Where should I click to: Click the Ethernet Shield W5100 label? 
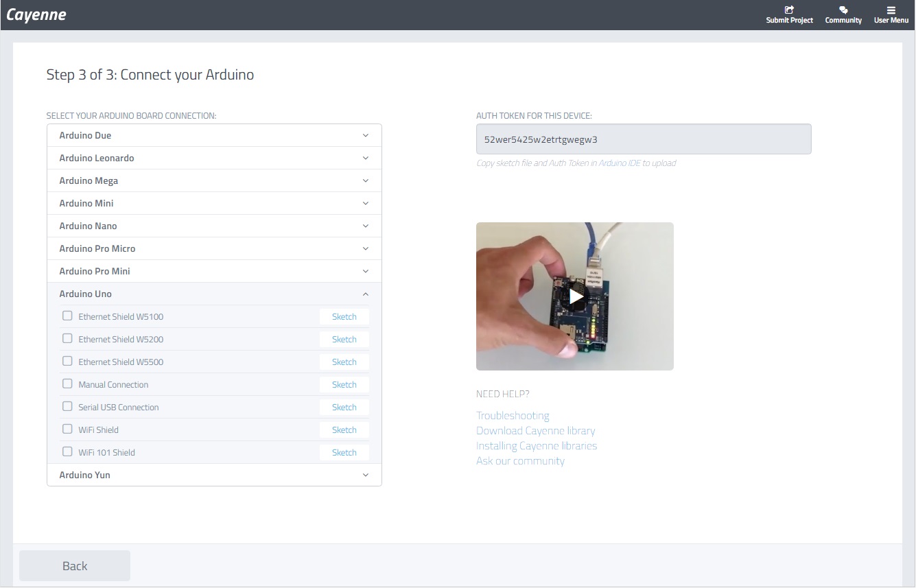pyautogui.click(x=121, y=316)
